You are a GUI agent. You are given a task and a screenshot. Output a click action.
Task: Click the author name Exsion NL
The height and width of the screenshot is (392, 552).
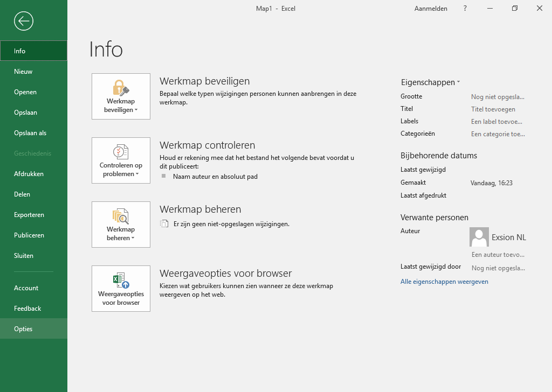pos(509,237)
